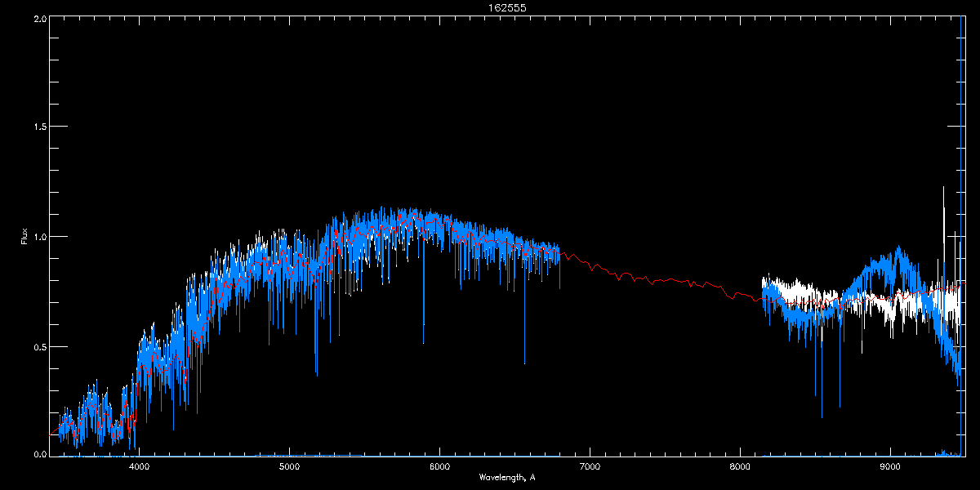
Task: Click the Flux y-axis label
Action: pos(24,236)
